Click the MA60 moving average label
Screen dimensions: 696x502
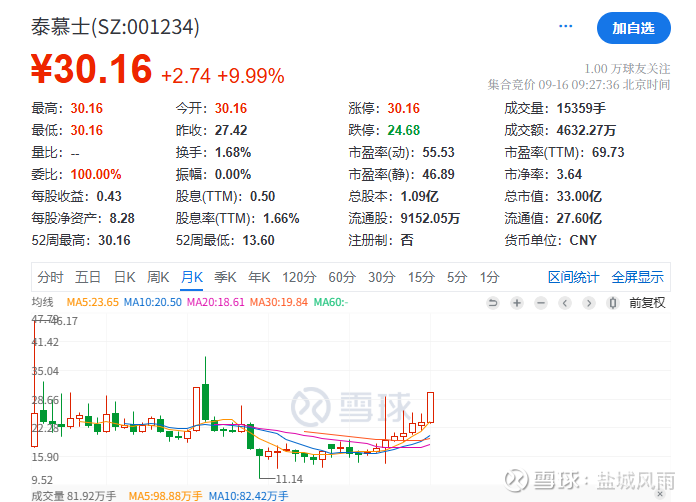tap(331, 302)
